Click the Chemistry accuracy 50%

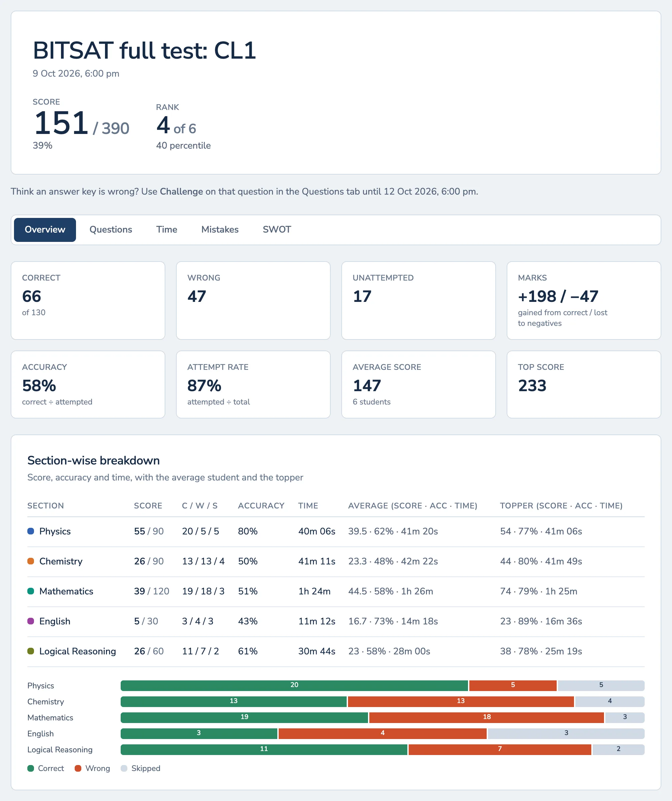248,561
